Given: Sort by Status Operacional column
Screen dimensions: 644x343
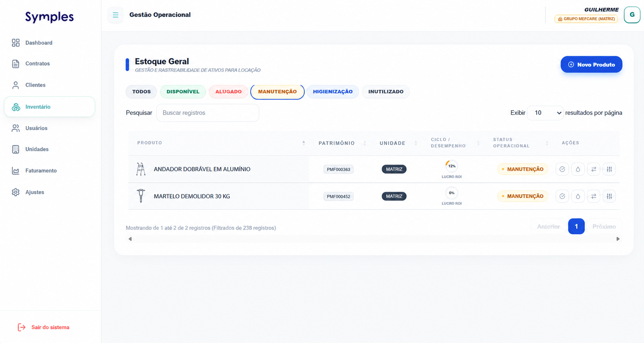Looking at the screenshot, I should coord(518,143).
